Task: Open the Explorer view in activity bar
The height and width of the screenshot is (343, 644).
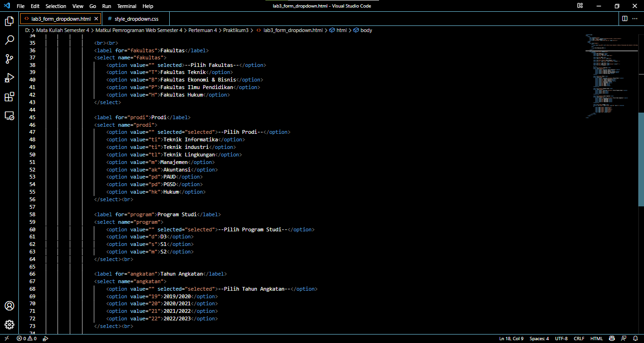Action: 9,21
